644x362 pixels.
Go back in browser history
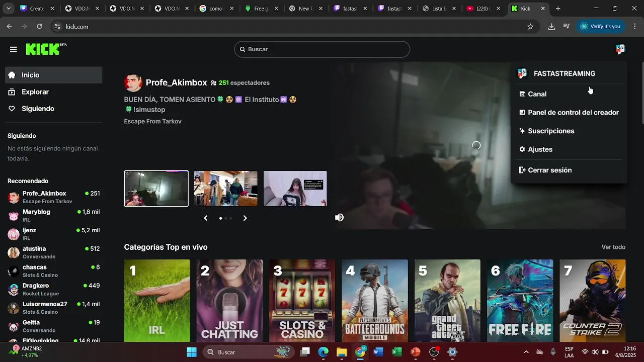click(x=9, y=27)
